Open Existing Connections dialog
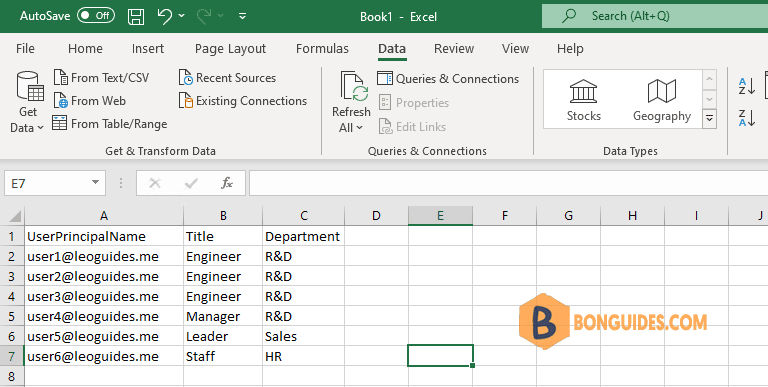Screen dimensions: 768x387 (x=242, y=101)
